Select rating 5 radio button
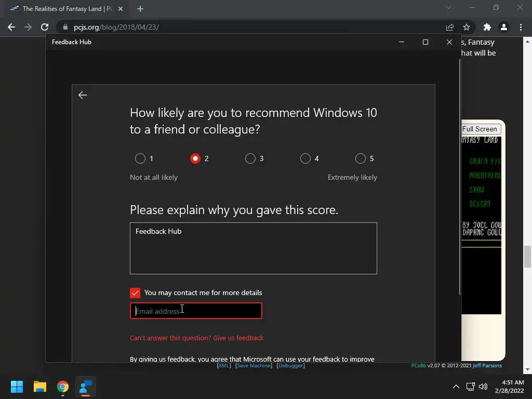The height and width of the screenshot is (399, 532). pyautogui.click(x=361, y=158)
